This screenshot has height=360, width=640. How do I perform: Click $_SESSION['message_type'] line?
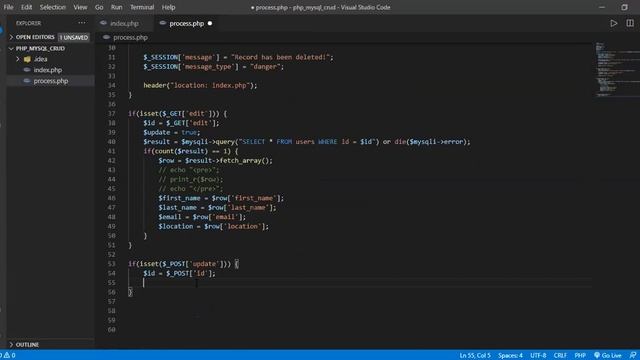coord(213,67)
